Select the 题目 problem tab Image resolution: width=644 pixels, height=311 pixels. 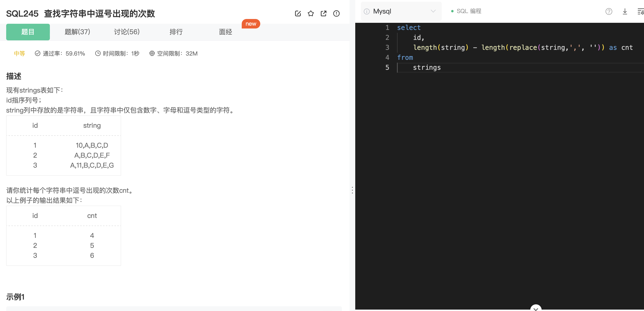[28, 32]
